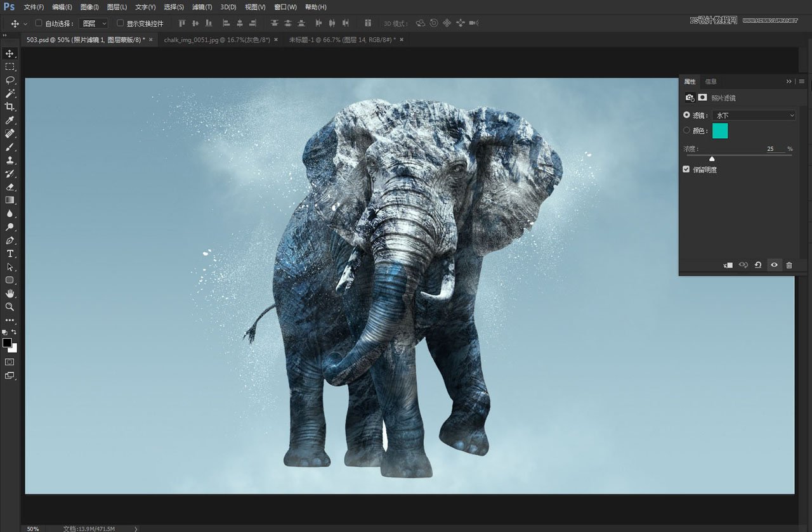Viewport: 812px width, 532px height.
Task: Enable the Auto-Select checkbox
Action: (39, 23)
